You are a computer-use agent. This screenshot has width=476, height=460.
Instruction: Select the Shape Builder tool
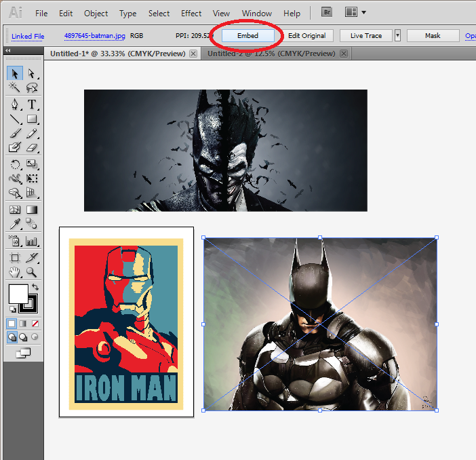(x=14, y=193)
